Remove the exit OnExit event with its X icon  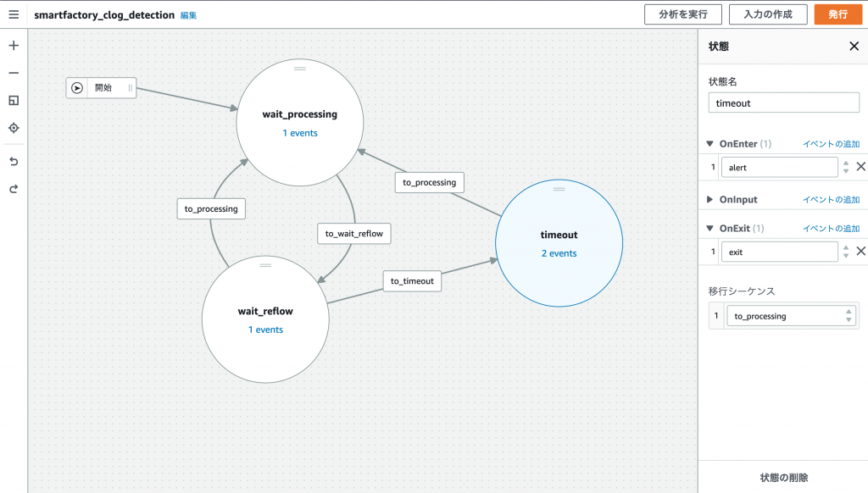(x=860, y=251)
